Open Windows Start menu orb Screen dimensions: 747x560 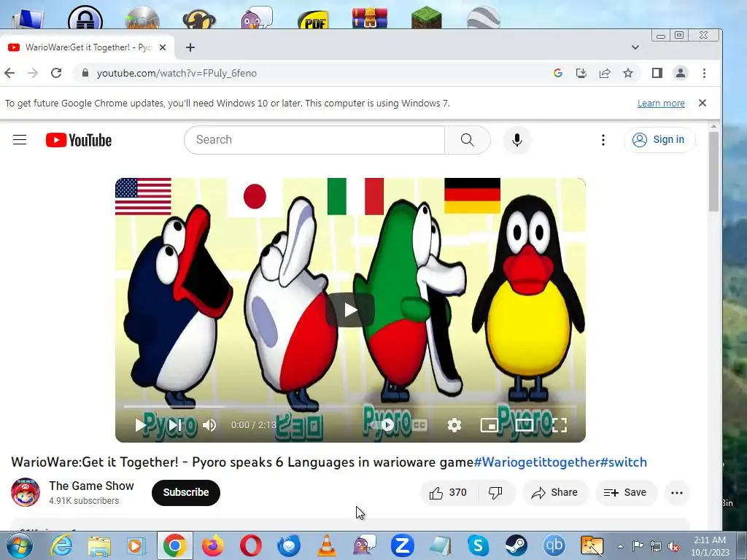pos(19,545)
